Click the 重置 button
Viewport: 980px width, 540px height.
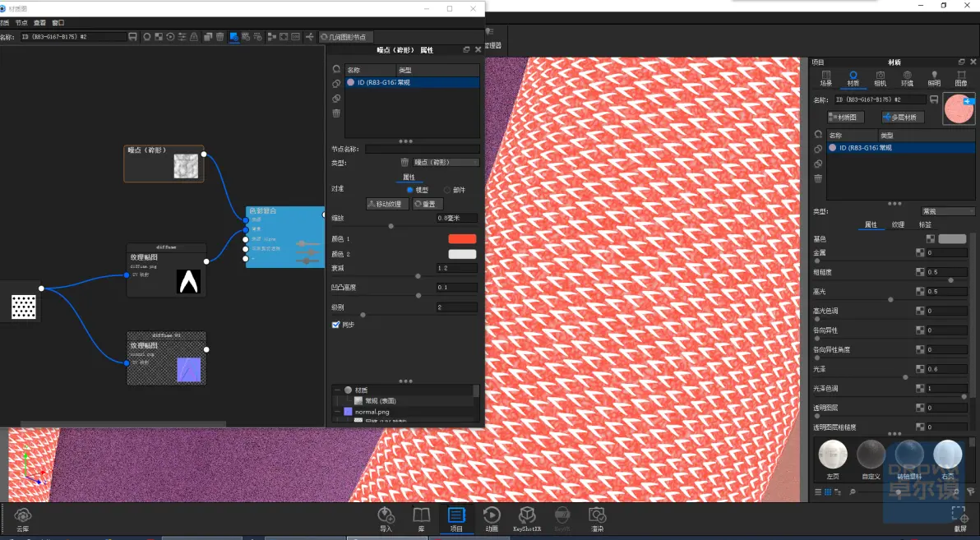pos(428,205)
